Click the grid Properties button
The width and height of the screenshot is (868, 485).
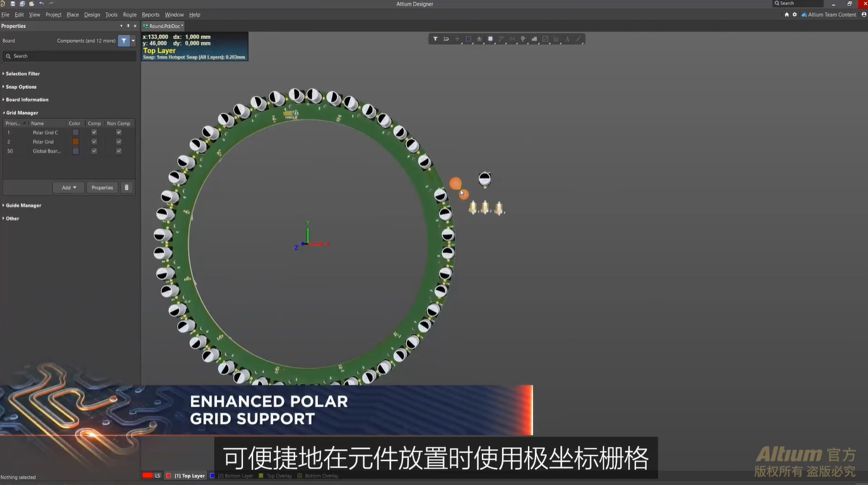[x=102, y=187]
